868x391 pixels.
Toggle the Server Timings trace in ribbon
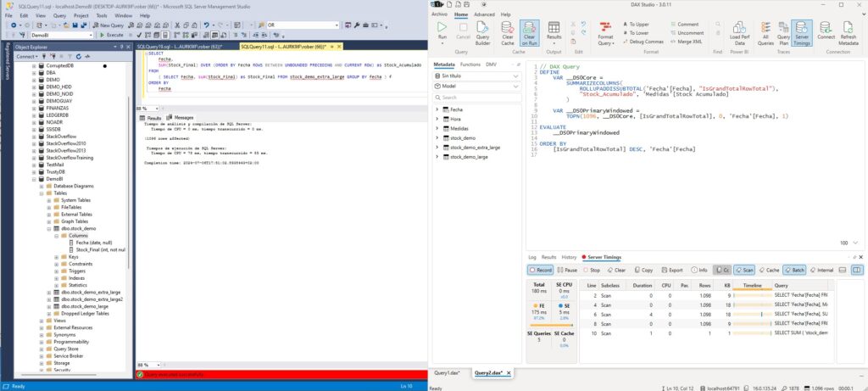pos(802,33)
